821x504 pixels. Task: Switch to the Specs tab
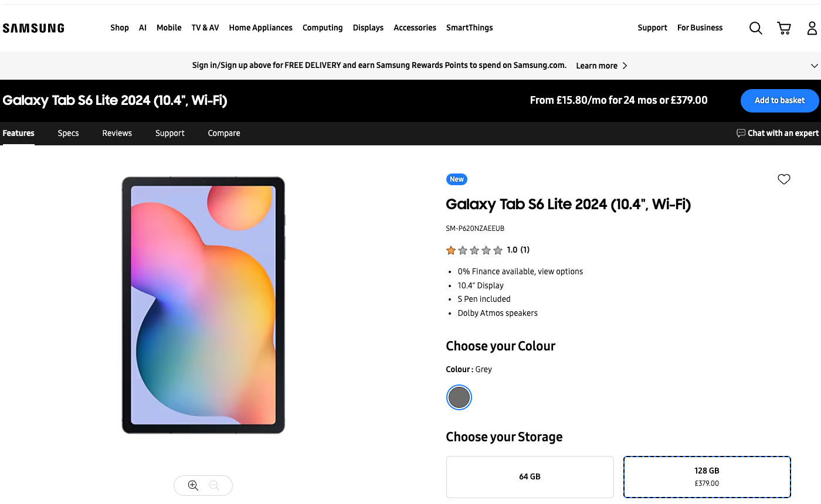coord(68,133)
